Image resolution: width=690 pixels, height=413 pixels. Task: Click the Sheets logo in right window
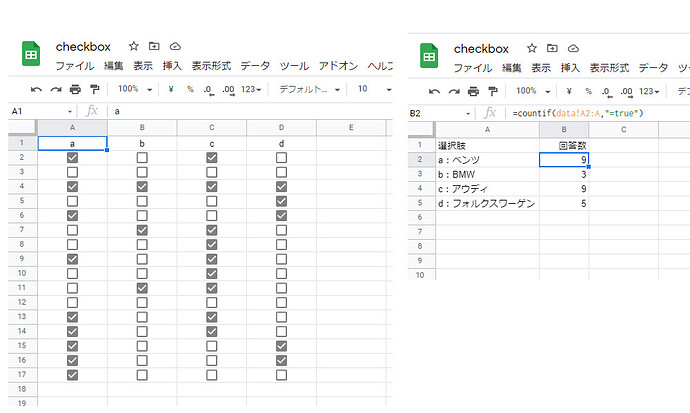[x=429, y=56]
